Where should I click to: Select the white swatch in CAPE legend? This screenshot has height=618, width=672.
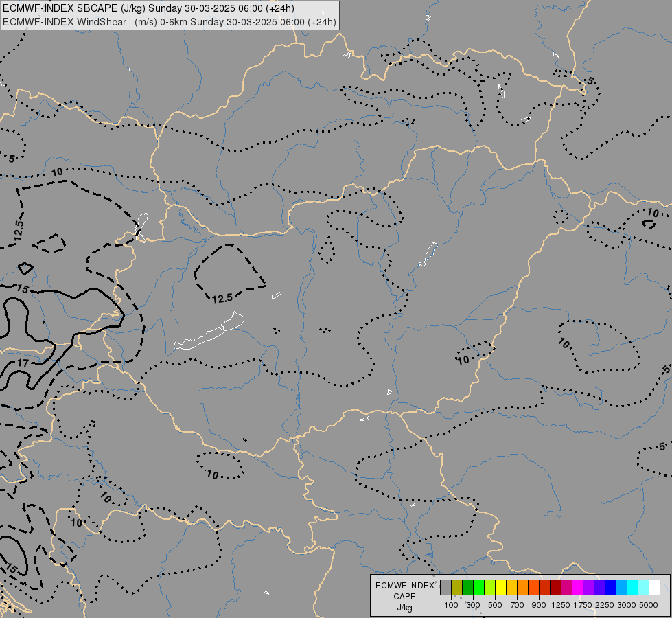[654, 588]
